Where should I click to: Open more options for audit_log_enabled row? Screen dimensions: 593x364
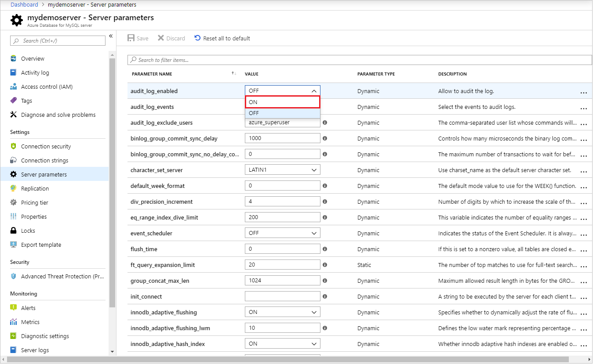point(584,92)
